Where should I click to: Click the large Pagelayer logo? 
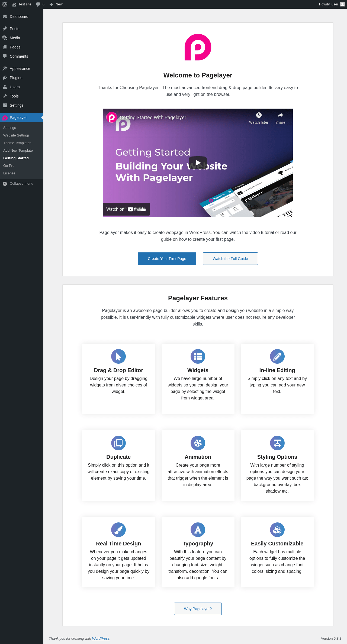pyautogui.click(x=198, y=47)
